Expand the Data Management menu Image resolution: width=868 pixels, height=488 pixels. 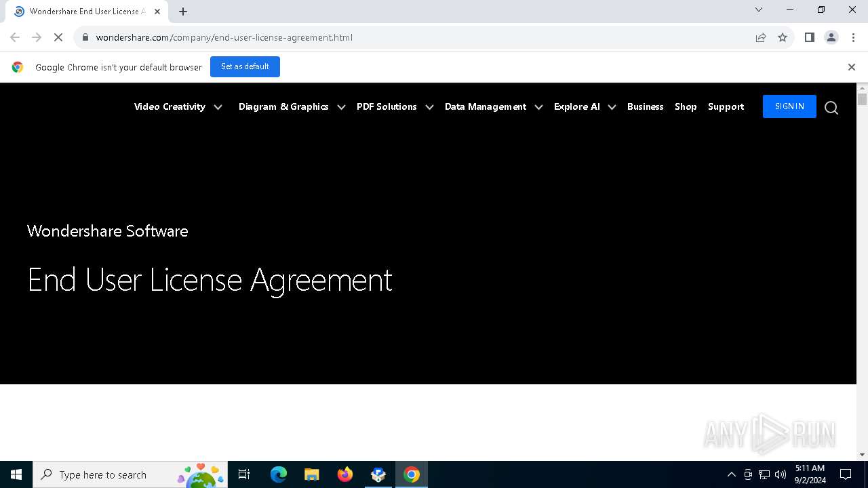486,106
